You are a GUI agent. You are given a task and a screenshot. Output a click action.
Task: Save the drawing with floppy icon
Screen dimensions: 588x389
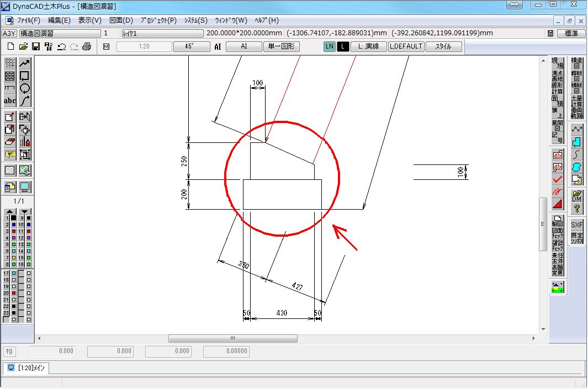36,46
